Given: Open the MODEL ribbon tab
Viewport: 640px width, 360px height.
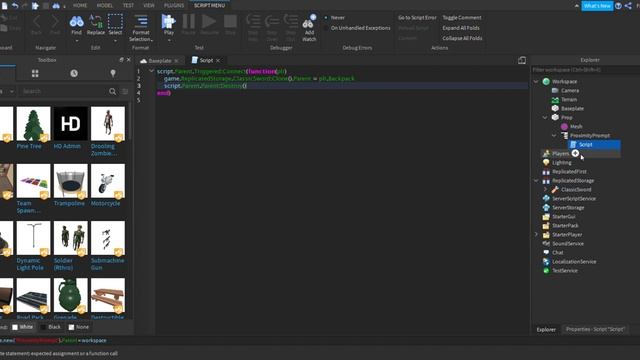Looking at the screenshot, I should point(105,5).
